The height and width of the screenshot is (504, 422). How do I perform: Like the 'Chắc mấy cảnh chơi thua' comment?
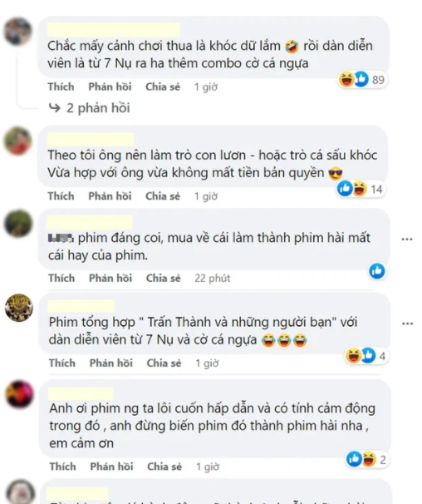[61, 86]
